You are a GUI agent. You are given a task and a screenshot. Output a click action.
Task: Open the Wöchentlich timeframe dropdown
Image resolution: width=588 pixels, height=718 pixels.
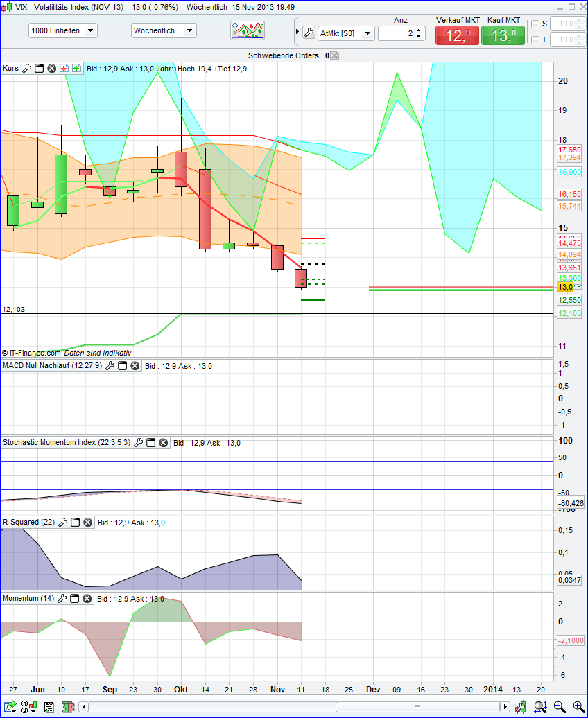coord(164,30)
